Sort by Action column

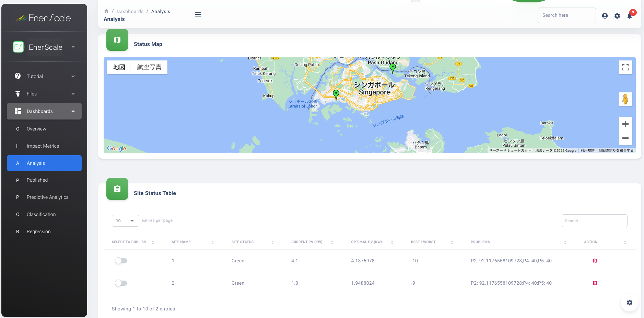tap(625, 242)
